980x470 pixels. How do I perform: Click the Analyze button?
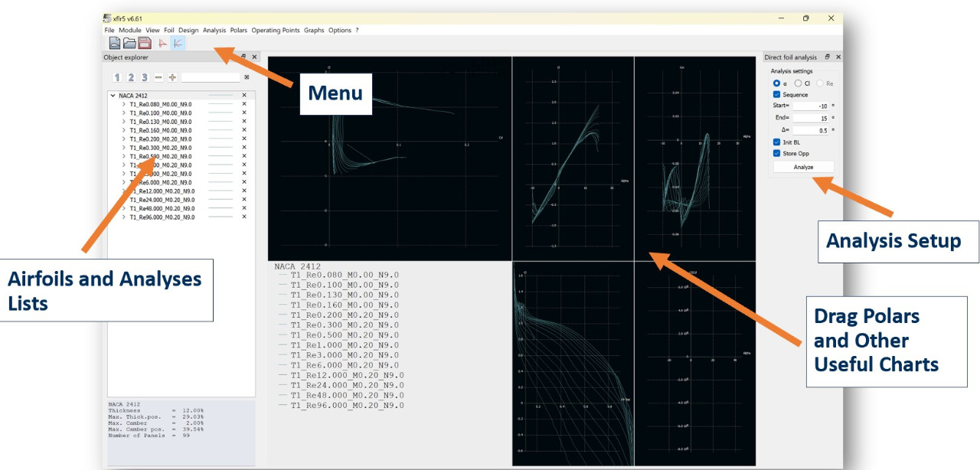coord(803,167)
